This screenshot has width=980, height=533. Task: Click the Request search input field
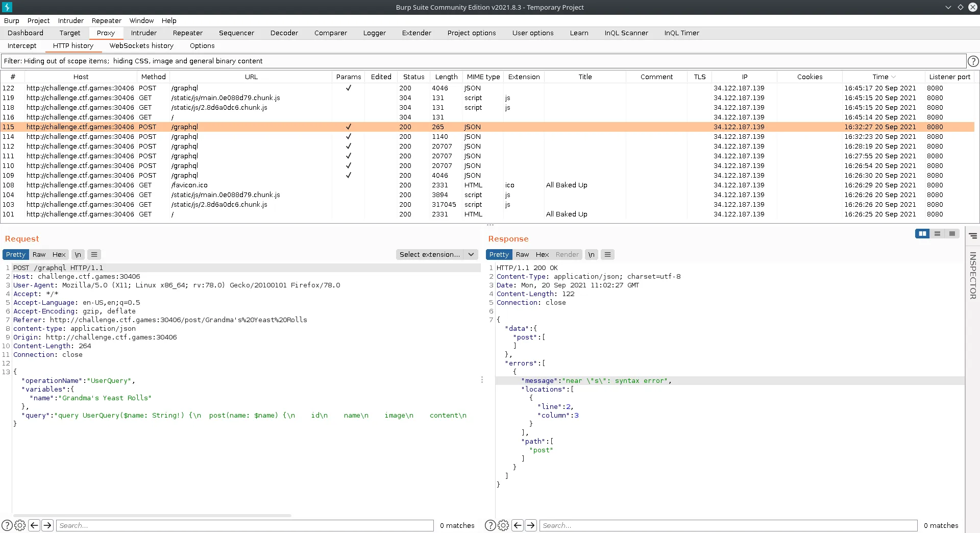tap(245, 525)
